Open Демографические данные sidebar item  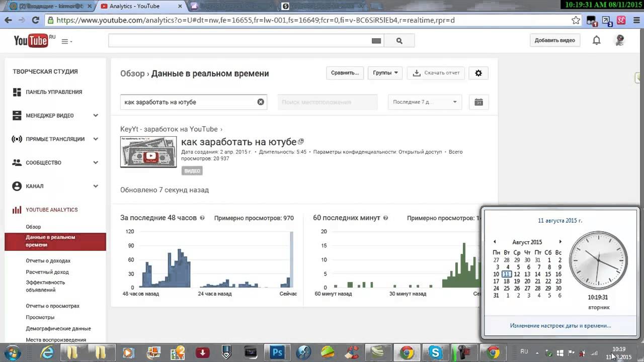point(58,328)
